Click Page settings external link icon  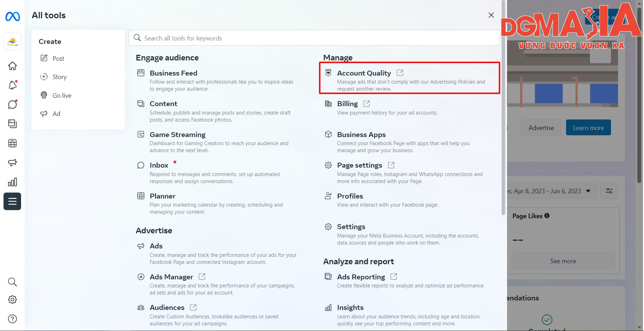coord(391,165)
